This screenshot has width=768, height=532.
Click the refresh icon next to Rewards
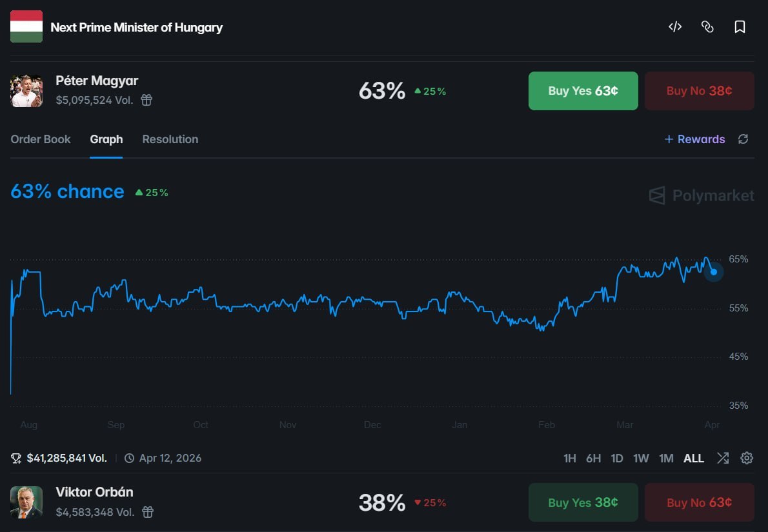(743, 139)
